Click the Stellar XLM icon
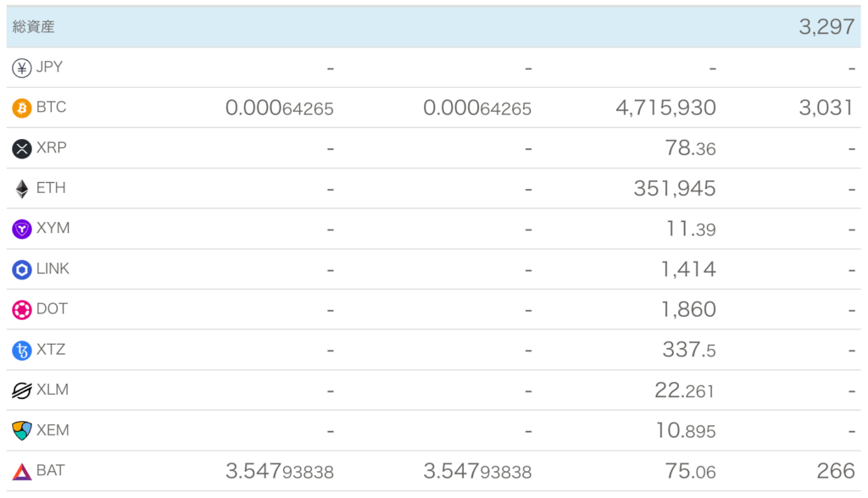 click(21, 390)
